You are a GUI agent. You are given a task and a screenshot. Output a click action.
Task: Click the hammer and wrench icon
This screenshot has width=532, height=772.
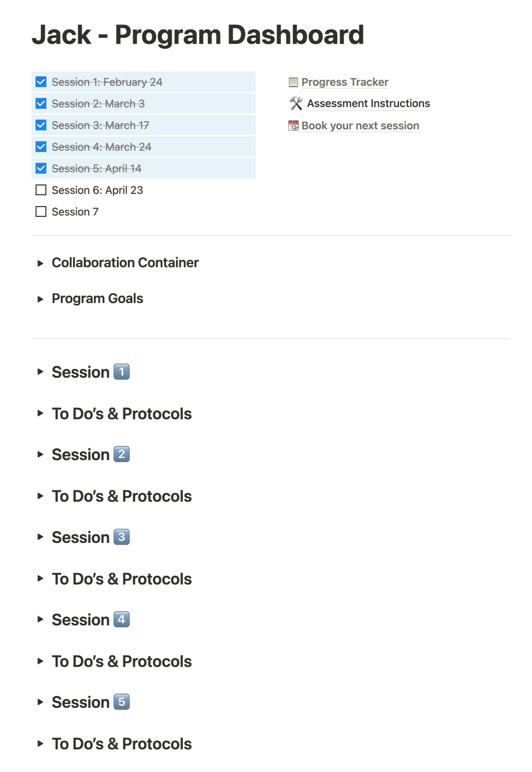tap(296, 103)
